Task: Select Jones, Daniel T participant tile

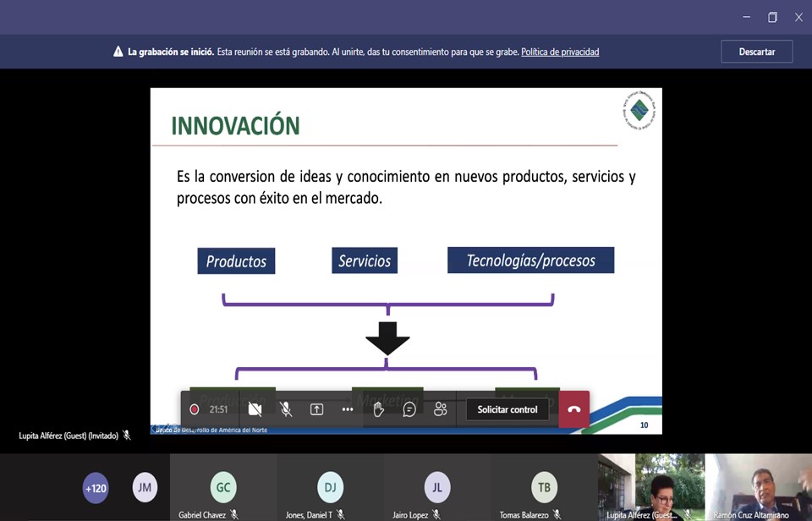Action: 330,487
